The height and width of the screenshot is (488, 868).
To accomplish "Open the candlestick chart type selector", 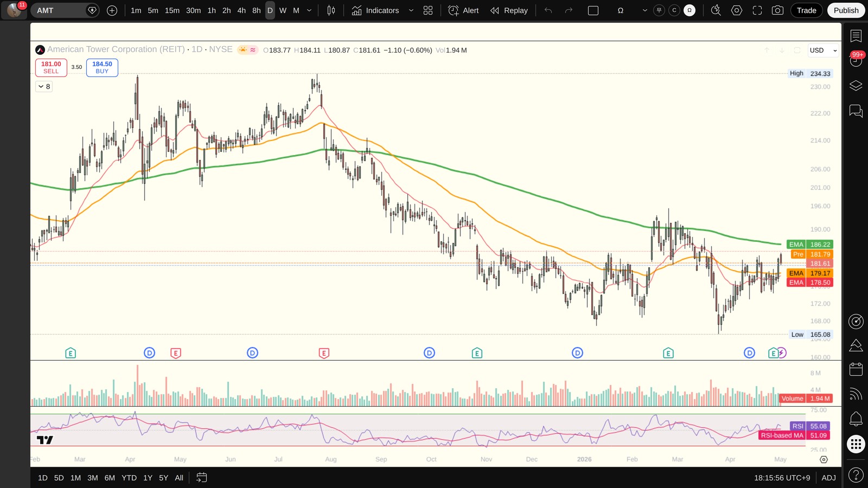I will click(x=331, y=10).
